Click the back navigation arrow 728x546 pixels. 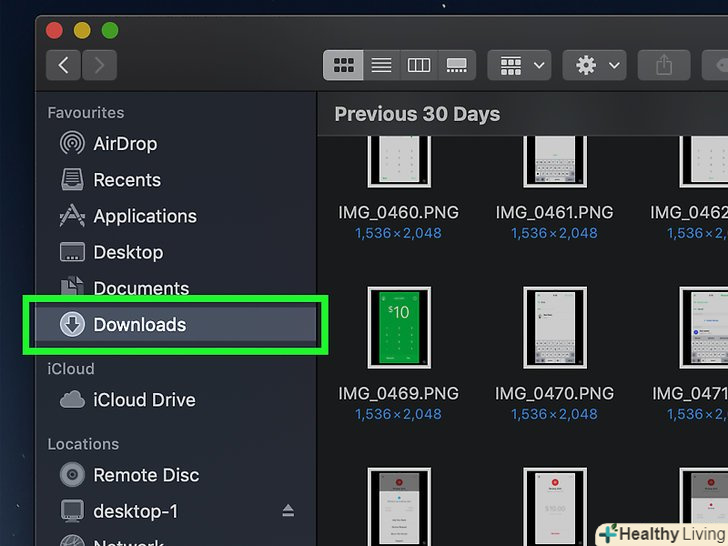[64, 66]
